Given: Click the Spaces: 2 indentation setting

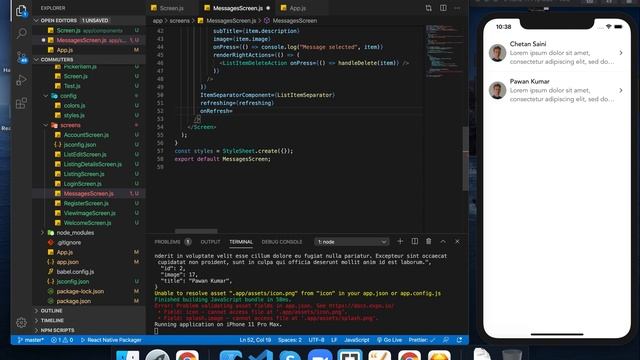Looking at the screenshot, I should pos(290,340).
